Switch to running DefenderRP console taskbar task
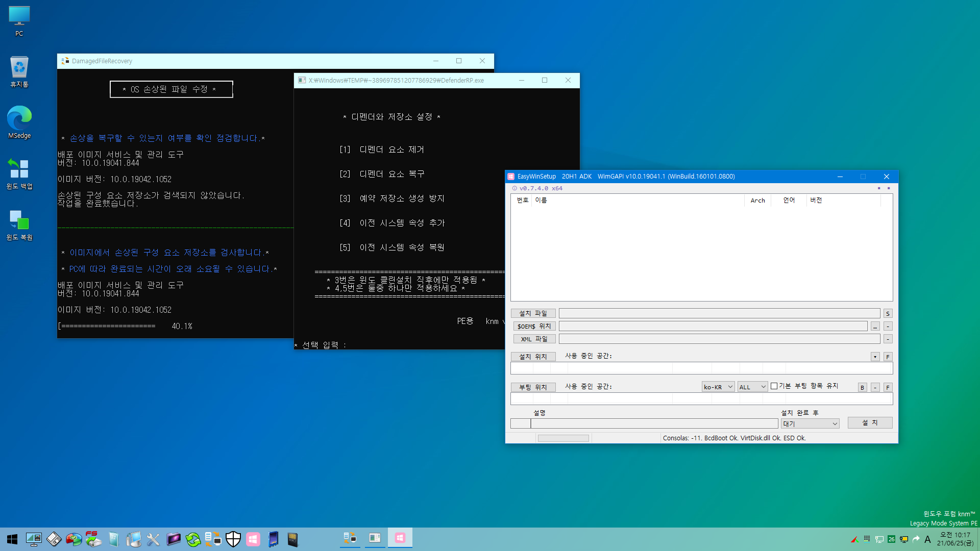980x551 pixels. tap(375, 538)
